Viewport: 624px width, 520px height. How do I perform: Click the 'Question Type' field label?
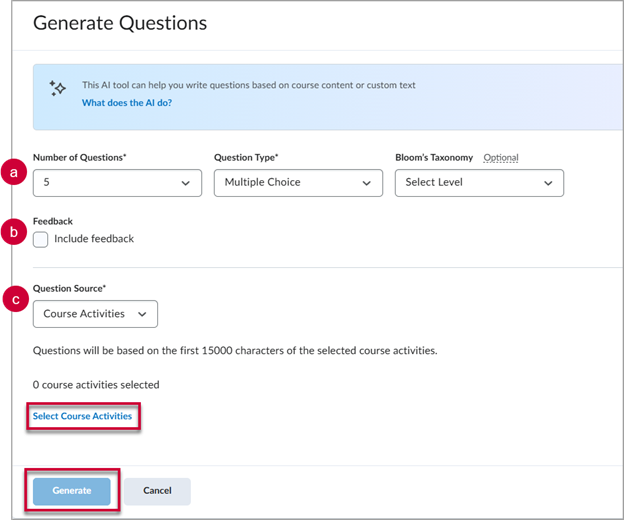[x=246, y=158]
